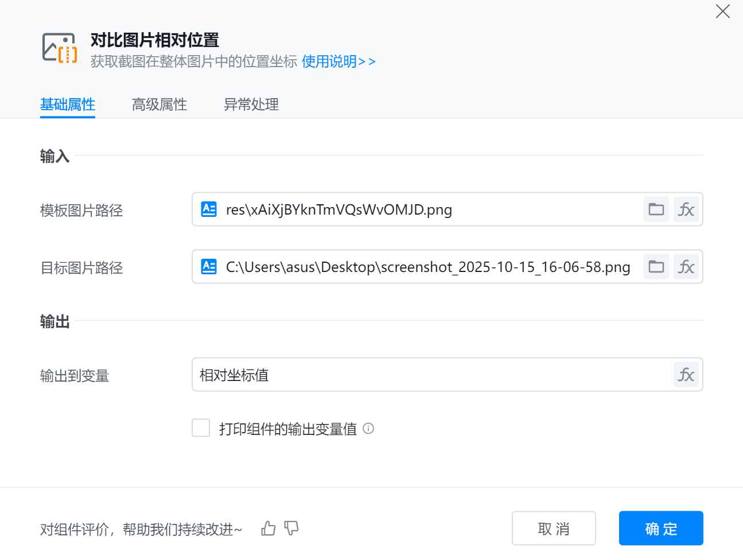Screen dimensions: 743x560
Task: Open fx expression editor for 输出到变量
Action: coord(686,375)
